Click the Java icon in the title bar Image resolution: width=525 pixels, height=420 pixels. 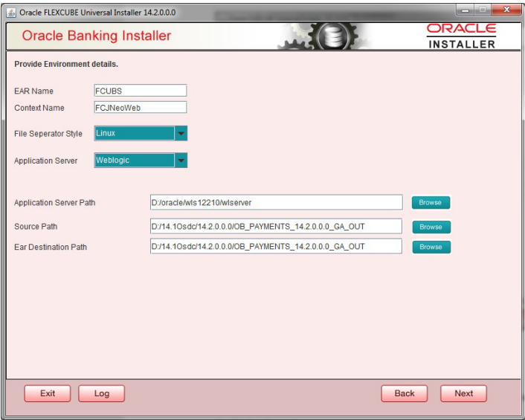coord(11,13)
